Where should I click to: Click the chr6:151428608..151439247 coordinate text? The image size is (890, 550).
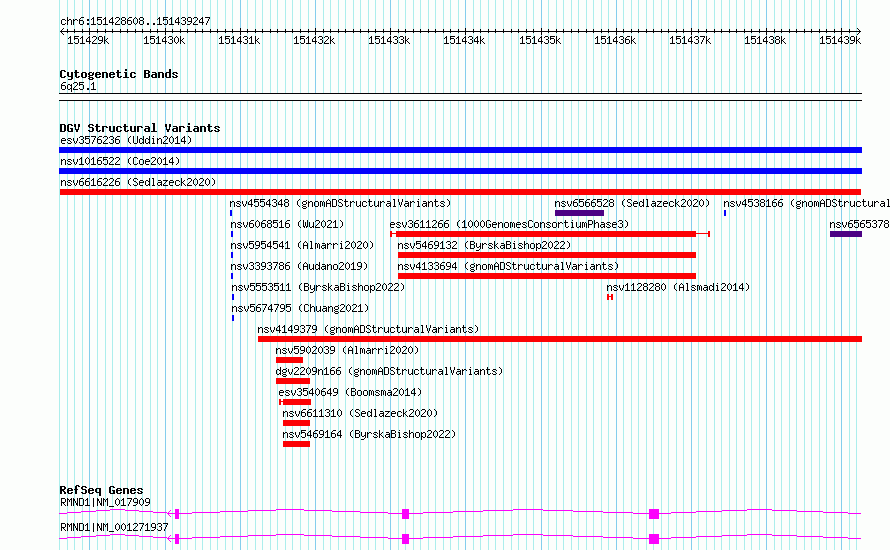(135, 22)
